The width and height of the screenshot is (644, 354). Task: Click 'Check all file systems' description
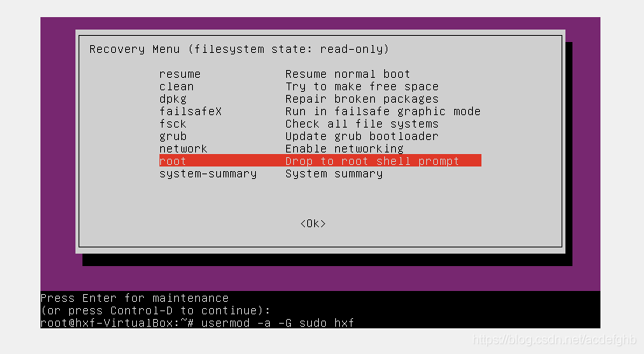point(362,124)
